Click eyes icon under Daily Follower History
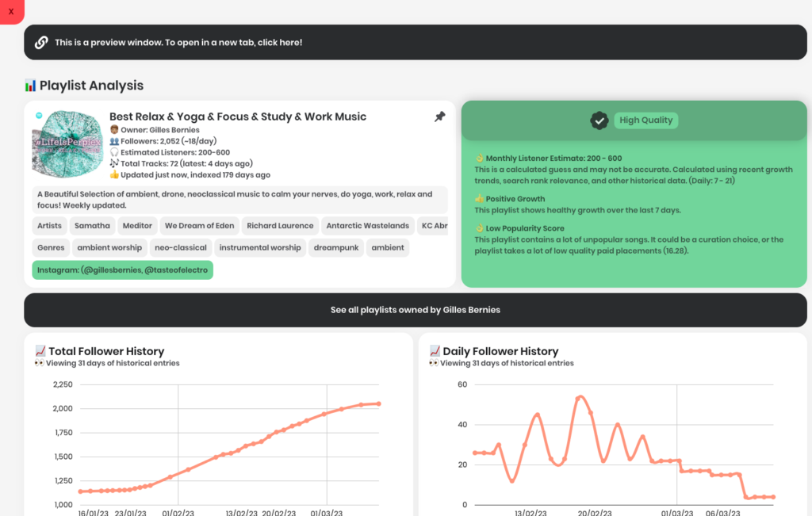The height and width of the screenshot is (516, 812). [434, 363]
